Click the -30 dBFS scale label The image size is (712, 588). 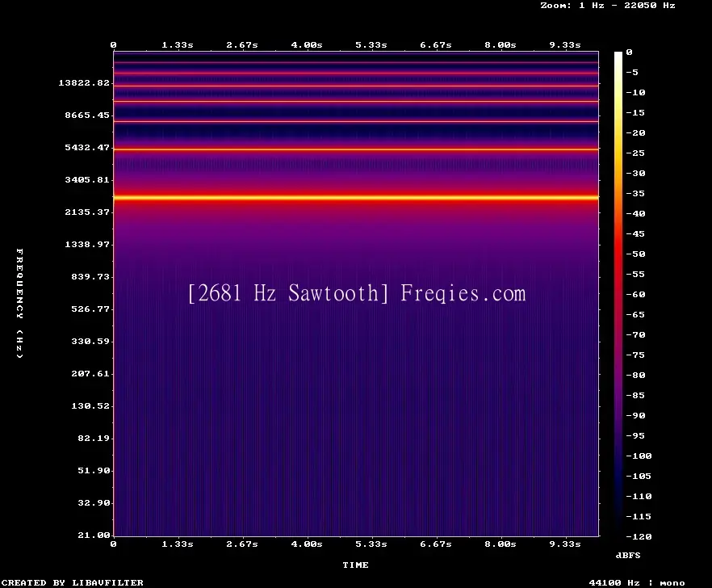[x=635, y=173]
